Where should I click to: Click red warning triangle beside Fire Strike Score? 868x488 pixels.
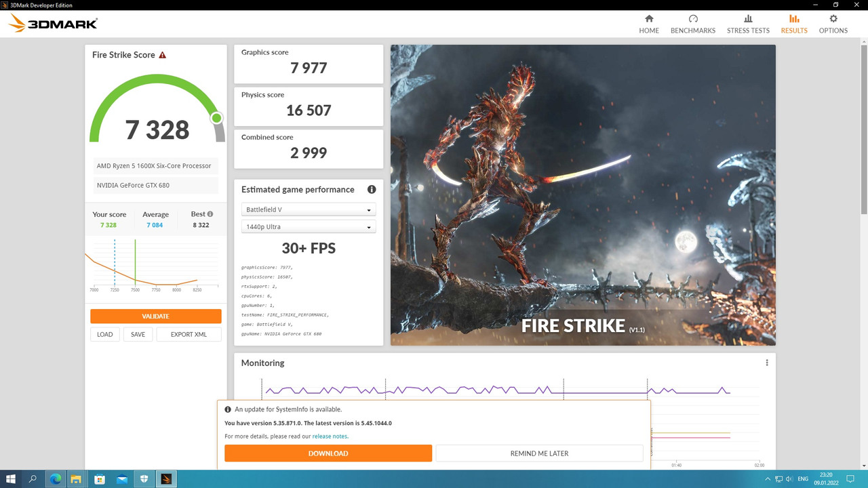[x=162, y=55]
